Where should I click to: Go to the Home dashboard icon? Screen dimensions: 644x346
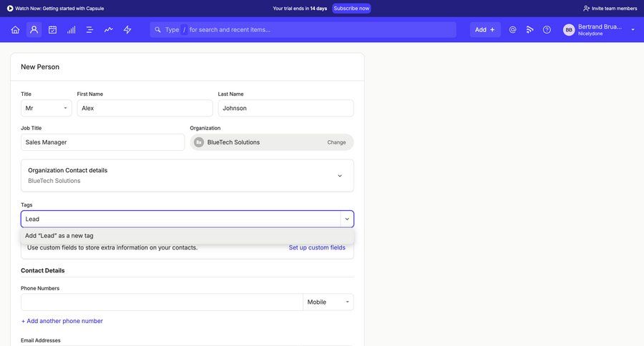coord(15,29)
